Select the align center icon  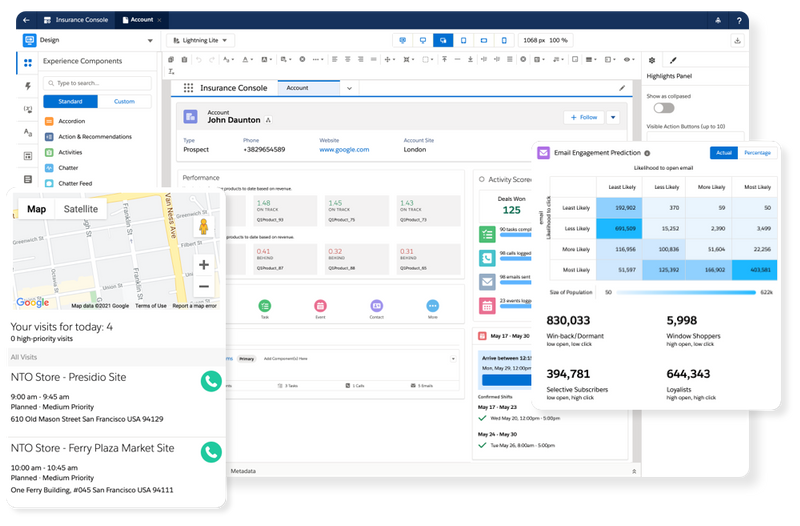coord(347,59)
